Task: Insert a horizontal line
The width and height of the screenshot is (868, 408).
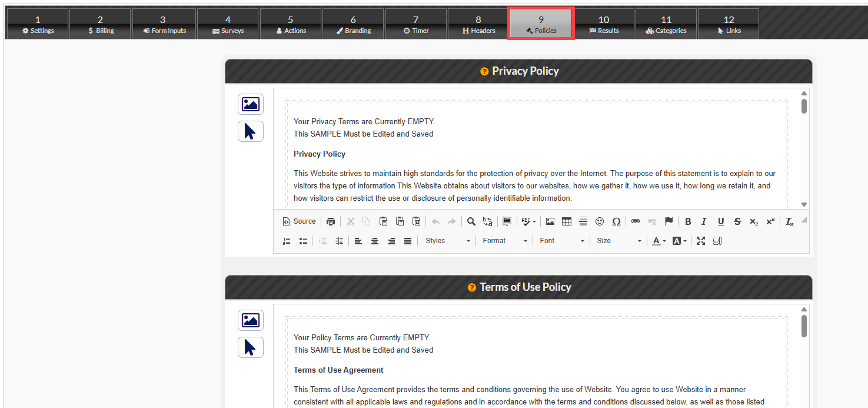Action: pyautogui.click(x=583, y=221)
